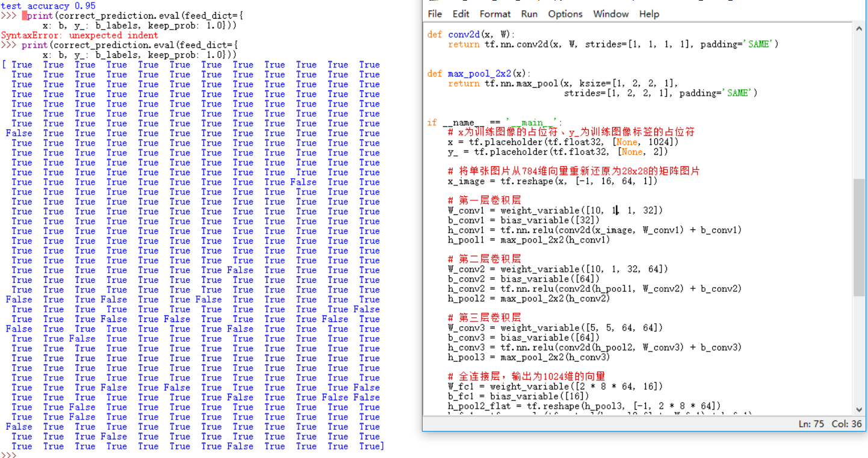Open the Run menu

click(530, 14)
